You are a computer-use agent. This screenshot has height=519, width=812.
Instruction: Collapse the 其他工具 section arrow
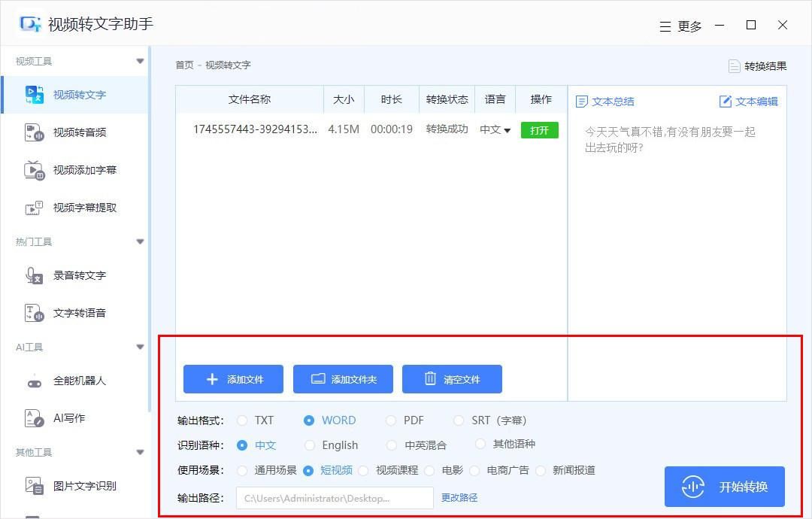click(140, 452)
